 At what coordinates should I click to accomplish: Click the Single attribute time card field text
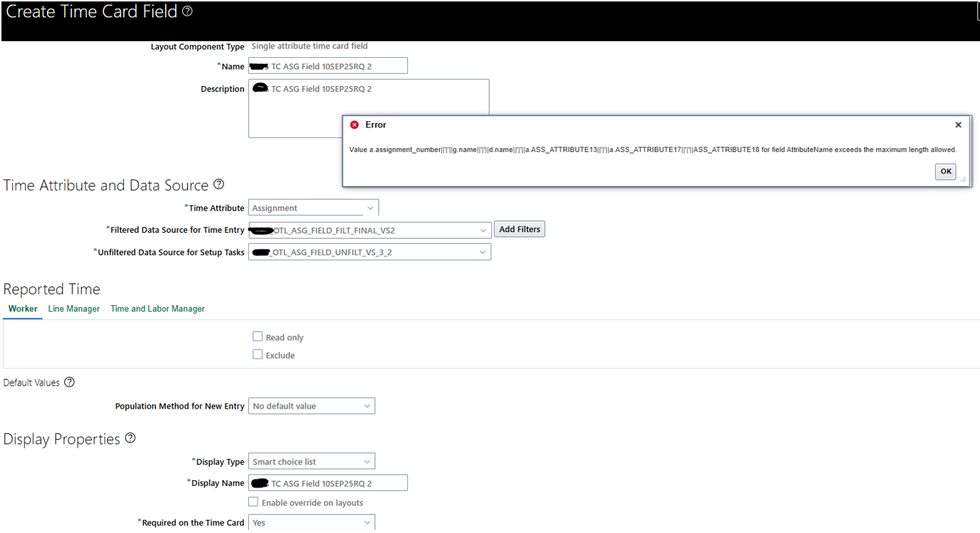(310, 46)
